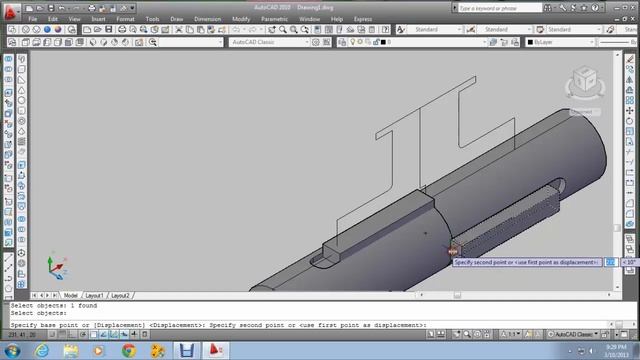Viewport: 640px width, 360px height.
Task: Toggle Object Snap in status bar
Action: click(93, 334)
